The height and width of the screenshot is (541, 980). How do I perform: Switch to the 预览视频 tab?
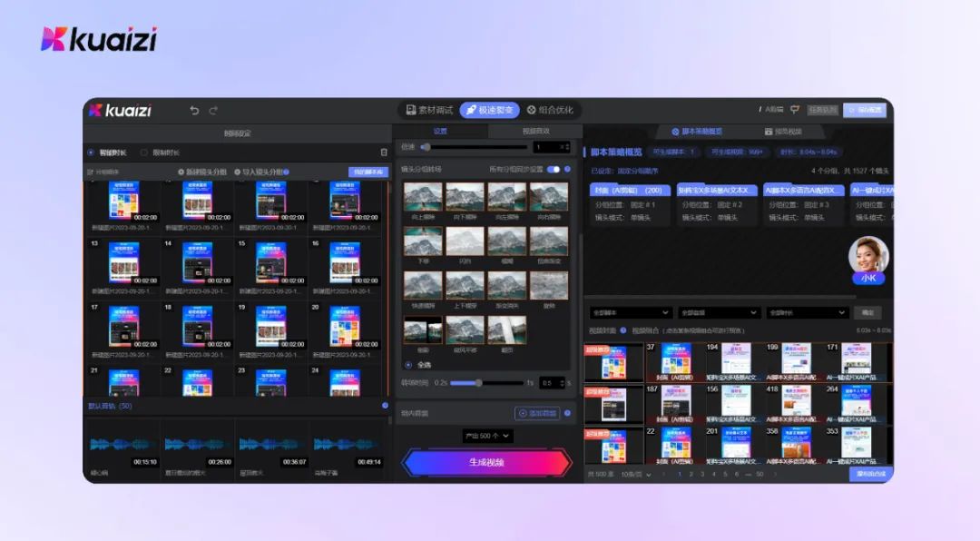pos(782,132)
